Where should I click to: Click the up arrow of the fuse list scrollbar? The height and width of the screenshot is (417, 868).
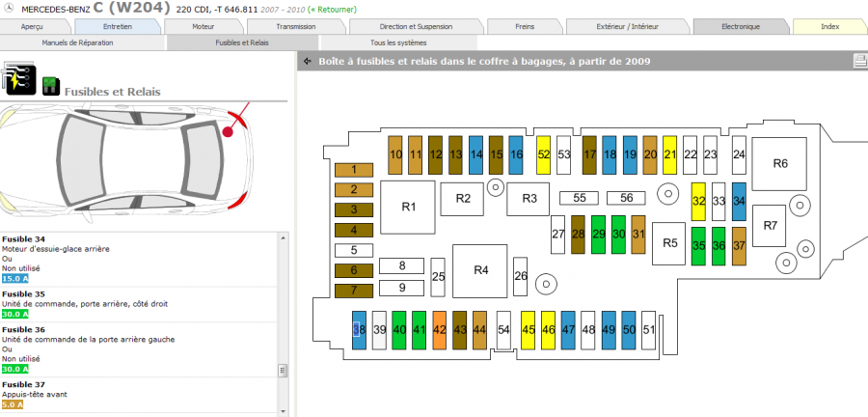(x=283, y=238)
